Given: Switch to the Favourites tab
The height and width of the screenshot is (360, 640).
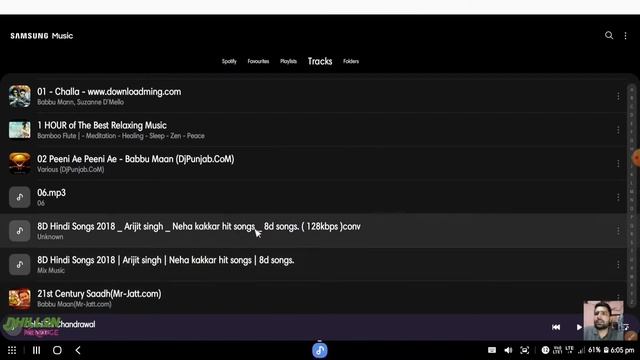Looking at the screenshot, I should pos(258,61).
